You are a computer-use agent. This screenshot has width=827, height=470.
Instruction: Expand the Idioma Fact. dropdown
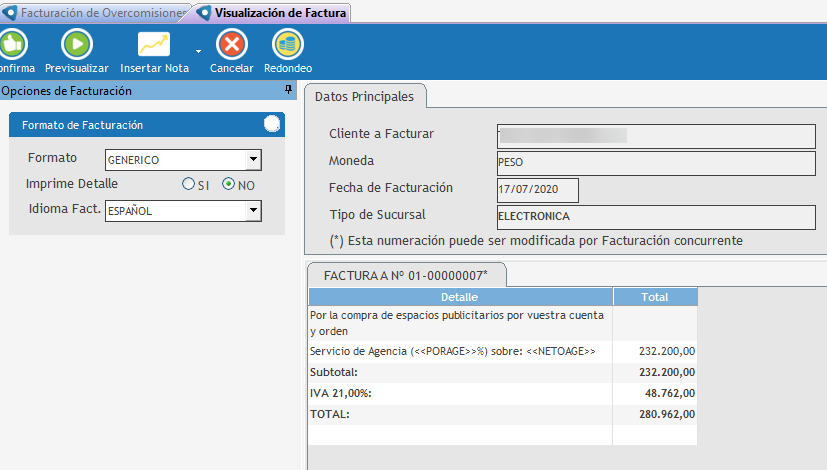pyautogui.click(x=253, y=210)
